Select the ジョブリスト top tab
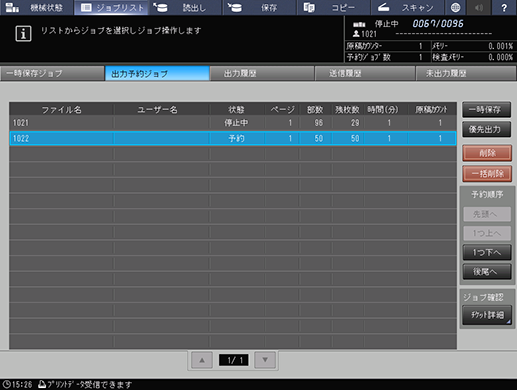Image resolution: width=517 pixels, height=390 pixels. [112, 7]
